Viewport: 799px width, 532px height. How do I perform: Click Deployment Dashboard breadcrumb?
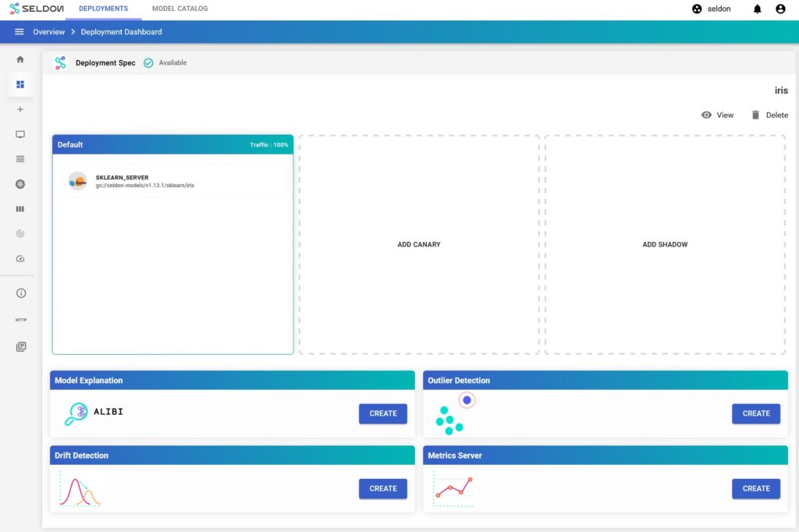tap(121, 32)
